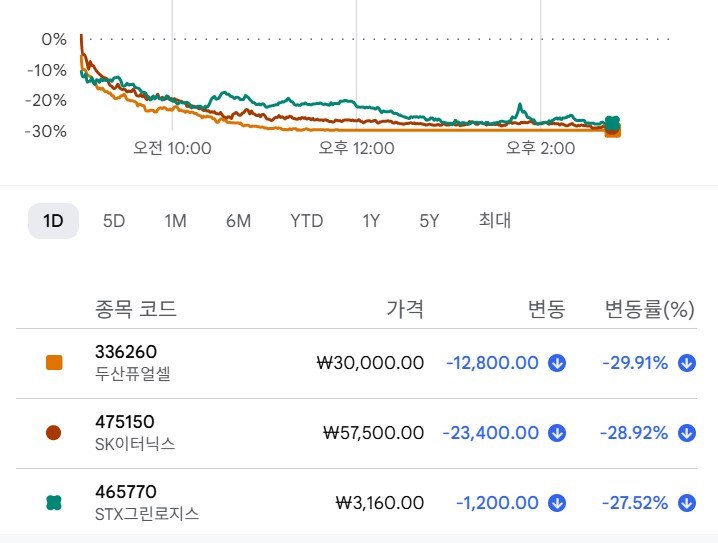Select the 1D time range tab
This screenshot has height=543, width=718.
(53, 221)
